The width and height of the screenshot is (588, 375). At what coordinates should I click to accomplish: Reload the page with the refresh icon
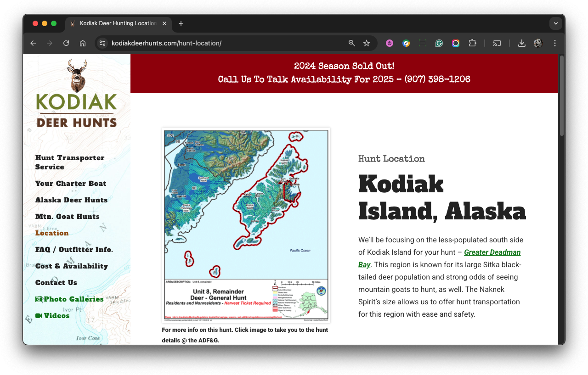pos(66,43)
